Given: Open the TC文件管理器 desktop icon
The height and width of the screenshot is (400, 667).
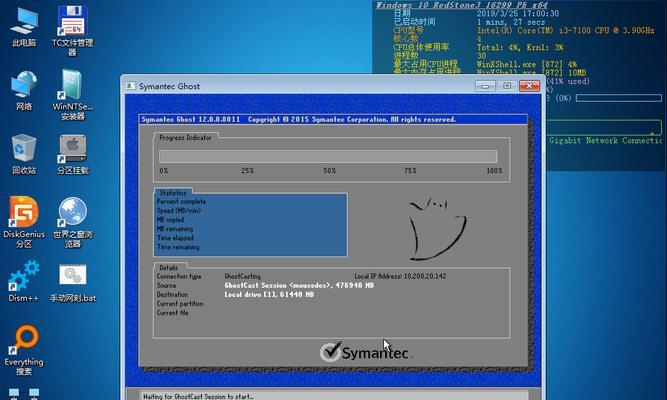Looking at the screenshot, I should [72, 31].
